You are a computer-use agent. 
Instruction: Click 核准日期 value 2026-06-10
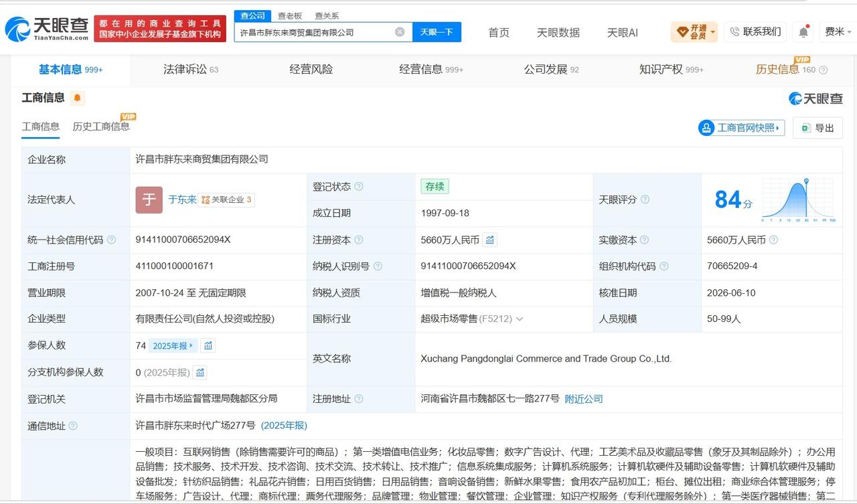point(732,292)
